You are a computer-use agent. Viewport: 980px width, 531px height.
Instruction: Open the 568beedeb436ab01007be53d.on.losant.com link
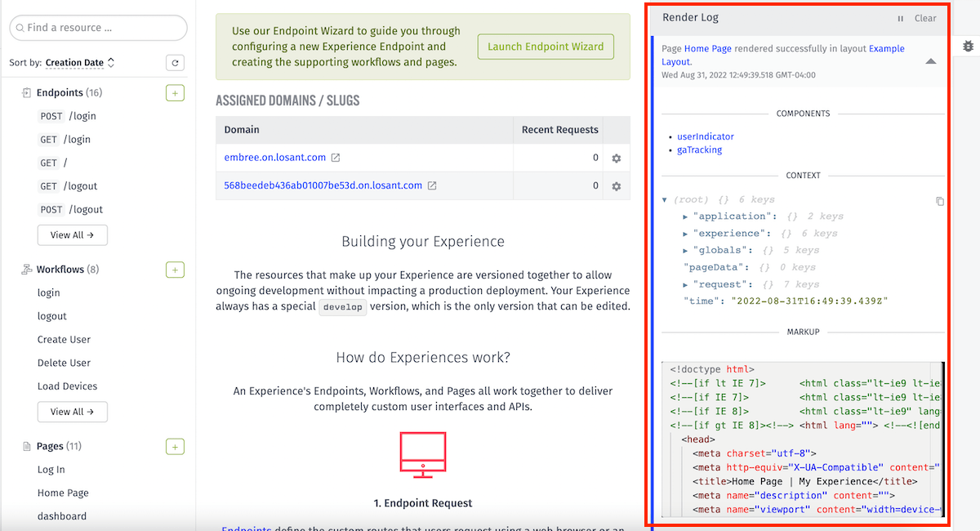coord(323,185)
